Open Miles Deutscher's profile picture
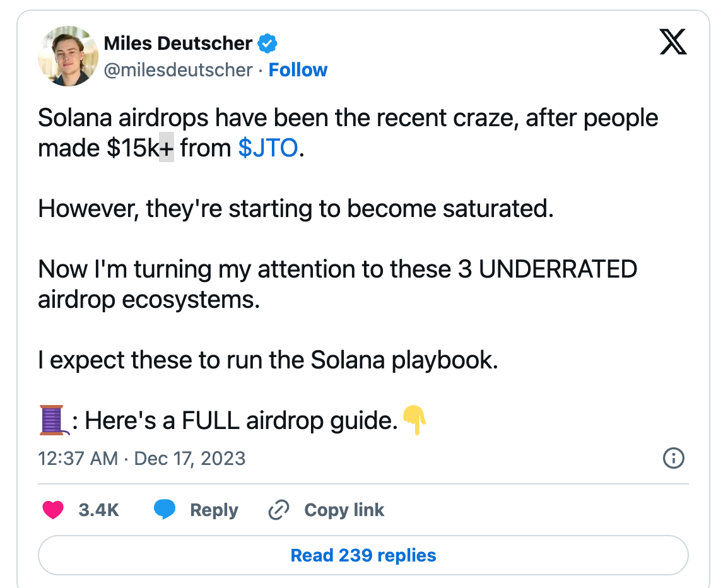Screen dimensions: 728x588 pyautogui.click(x=68, y=56)
